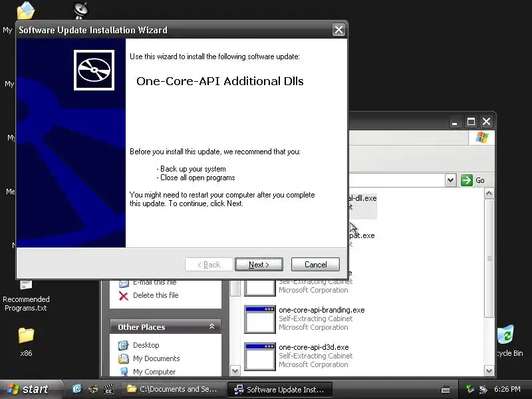532x399 pixels.
Task: Click Next in the Software Update wizard
Action: pos(259,264)
